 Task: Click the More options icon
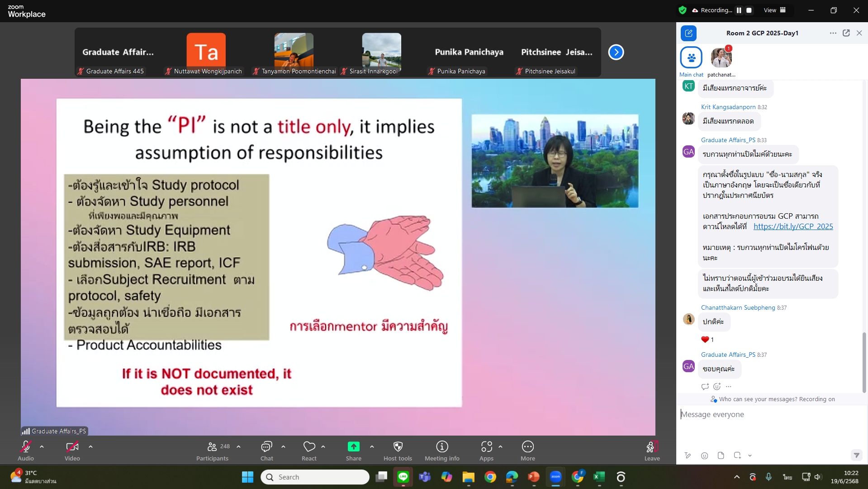coord(527,447)
